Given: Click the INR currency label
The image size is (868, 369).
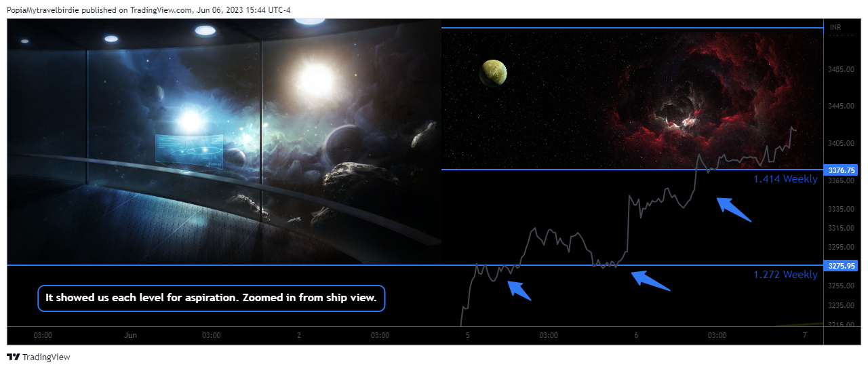Looking at the screenshot, I should coord(835,27).
